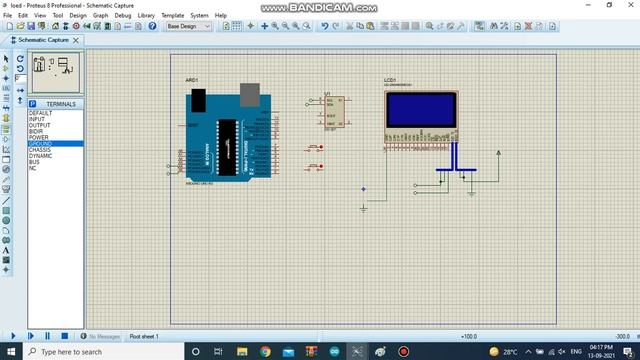Select the 2D Circle drawing tool

(6, 220)
